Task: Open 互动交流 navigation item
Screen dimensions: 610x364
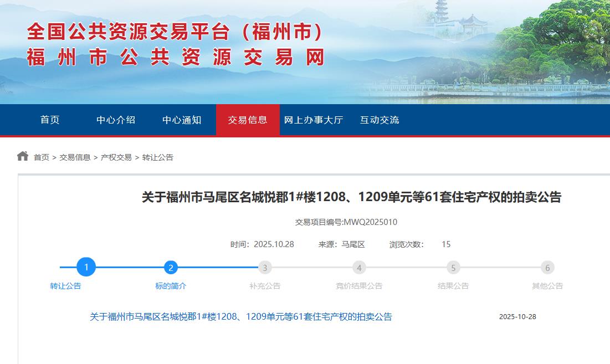Action: tap(380, 120)
